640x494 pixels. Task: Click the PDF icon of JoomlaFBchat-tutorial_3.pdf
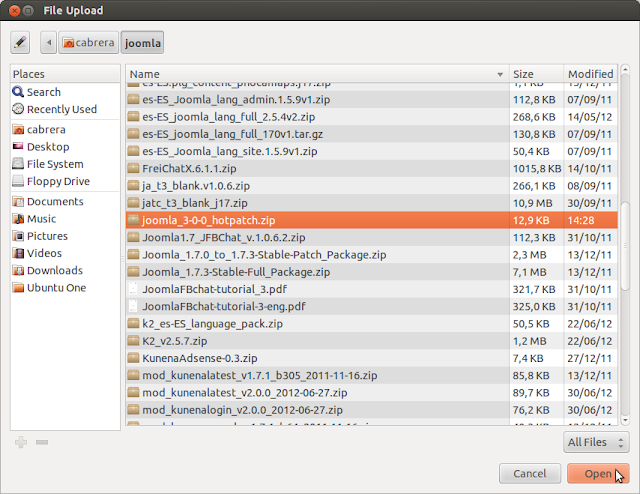point(133,289)
